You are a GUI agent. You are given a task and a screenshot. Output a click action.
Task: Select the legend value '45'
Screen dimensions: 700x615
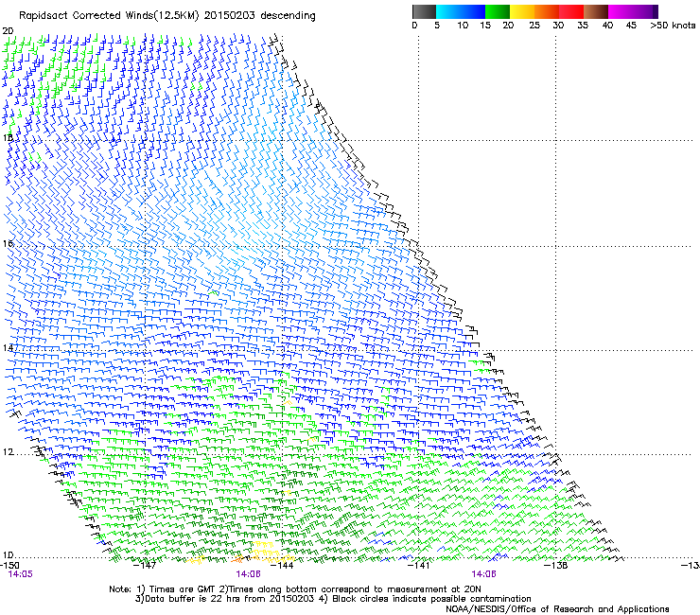point(631,26)
